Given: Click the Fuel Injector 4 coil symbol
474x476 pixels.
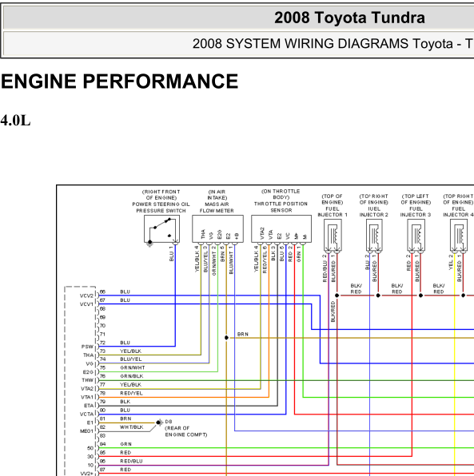Looking at the screenshot, I should tap(459, 236).
